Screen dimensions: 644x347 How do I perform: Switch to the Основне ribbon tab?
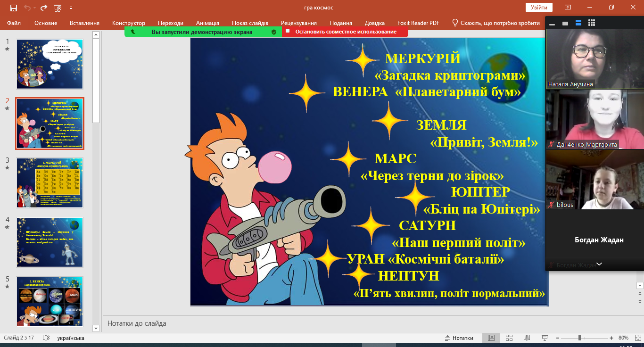[46, 23]
